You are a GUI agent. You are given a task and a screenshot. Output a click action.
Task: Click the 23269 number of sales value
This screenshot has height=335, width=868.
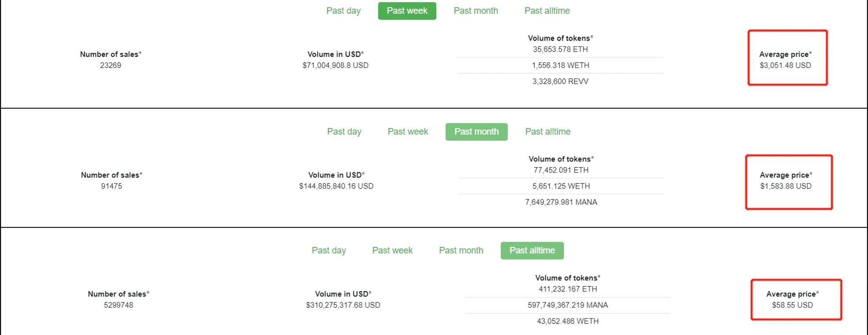(x=110, y=65)
